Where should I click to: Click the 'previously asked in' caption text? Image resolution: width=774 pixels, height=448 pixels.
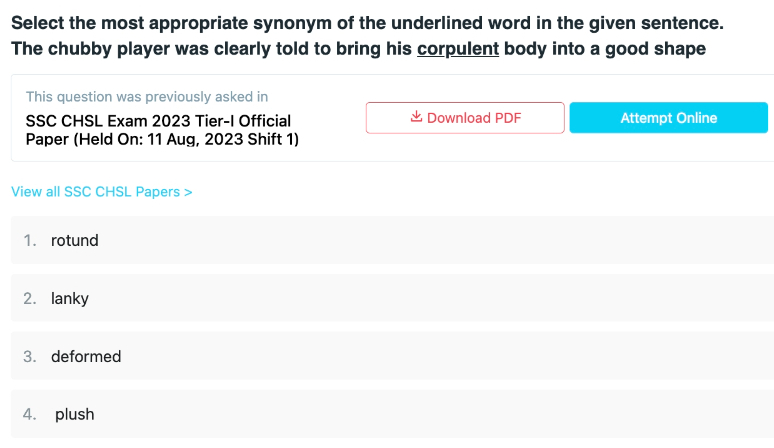click(147, 97)
